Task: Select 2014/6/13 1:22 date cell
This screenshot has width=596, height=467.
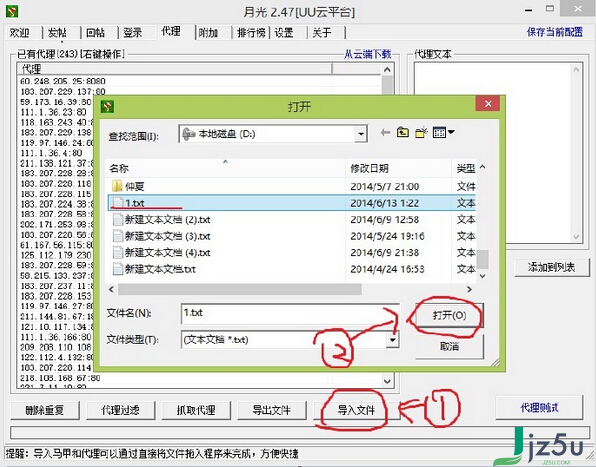Action: 384,203
